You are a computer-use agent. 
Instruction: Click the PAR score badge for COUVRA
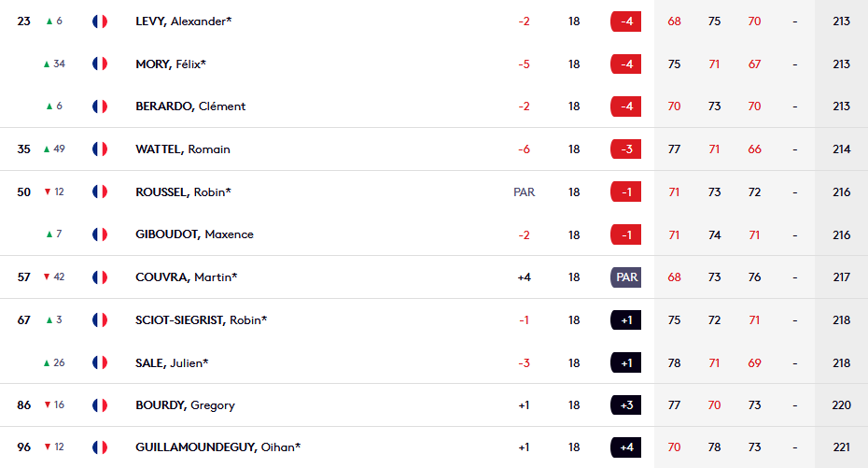pyautogui.click(x=625, y=277)
